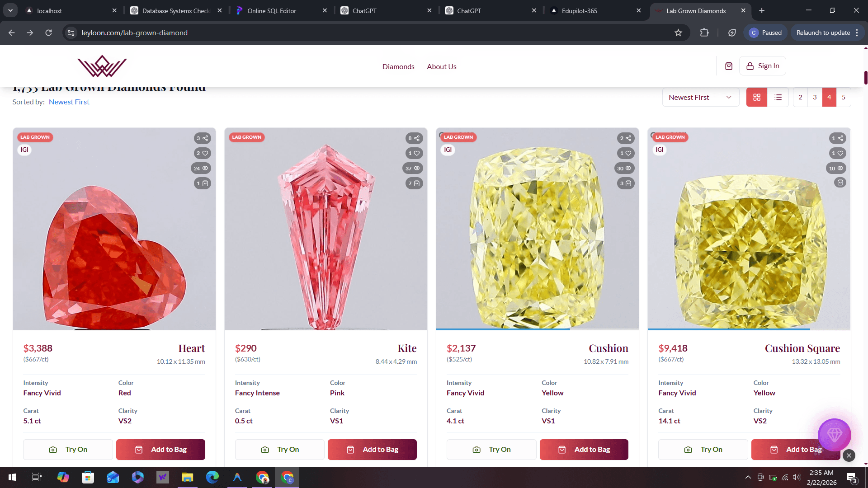Open the tab search chevron at top left
The image size is (868, 488).
point(10,10)
